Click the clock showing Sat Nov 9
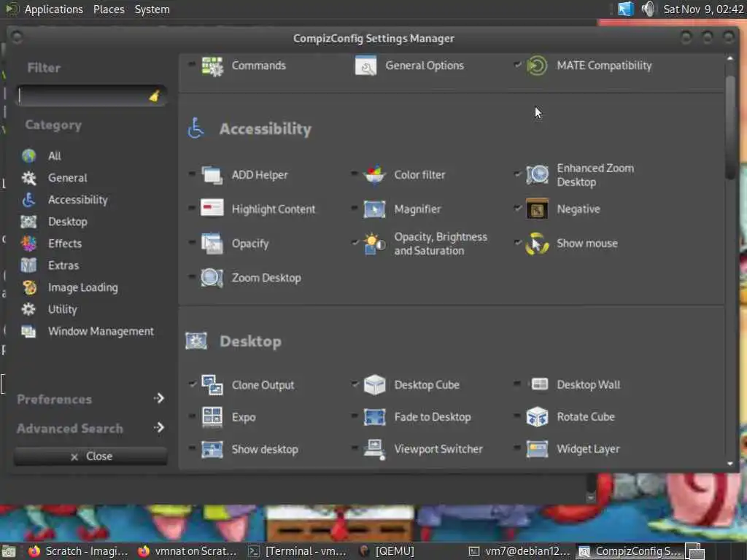The image size is (747, 560). point(703,9)
